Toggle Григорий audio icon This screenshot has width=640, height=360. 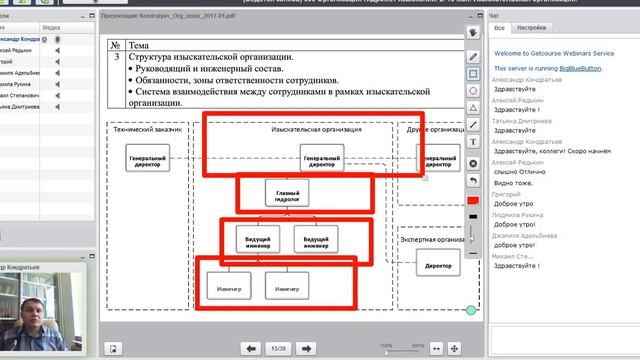click(58, 62)
